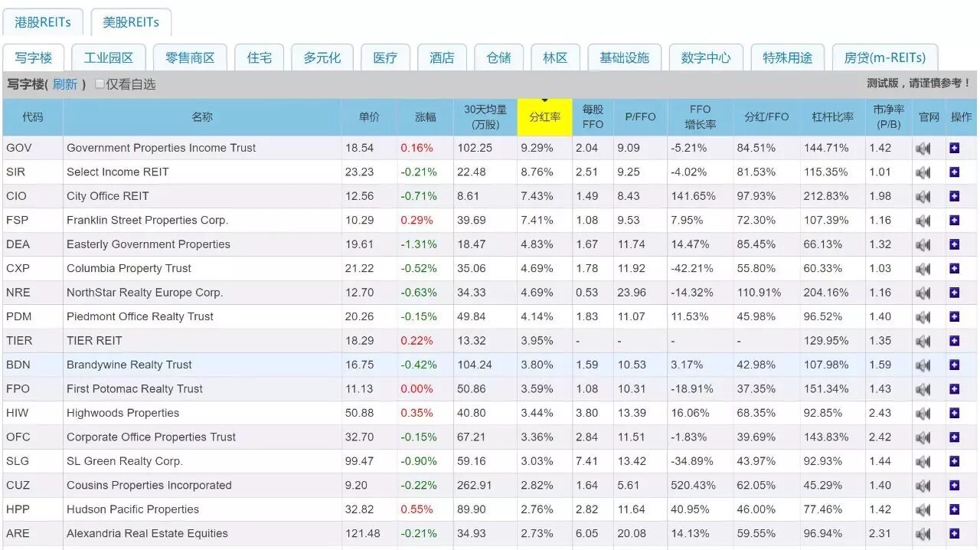
Task: Select the 数字中心 category tab
Action: point(706,57)
